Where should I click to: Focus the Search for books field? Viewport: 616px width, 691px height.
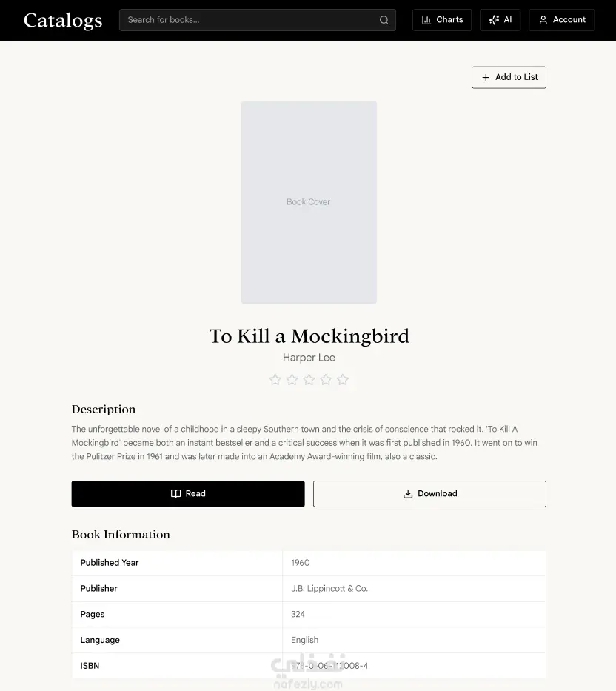coord(258,20)
